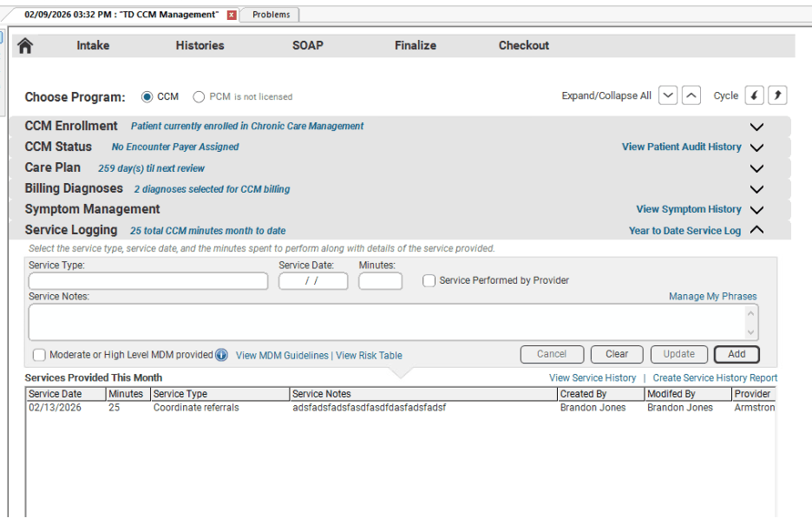
Task: Click Create Service History Report link
Action: tap(715, 378)
